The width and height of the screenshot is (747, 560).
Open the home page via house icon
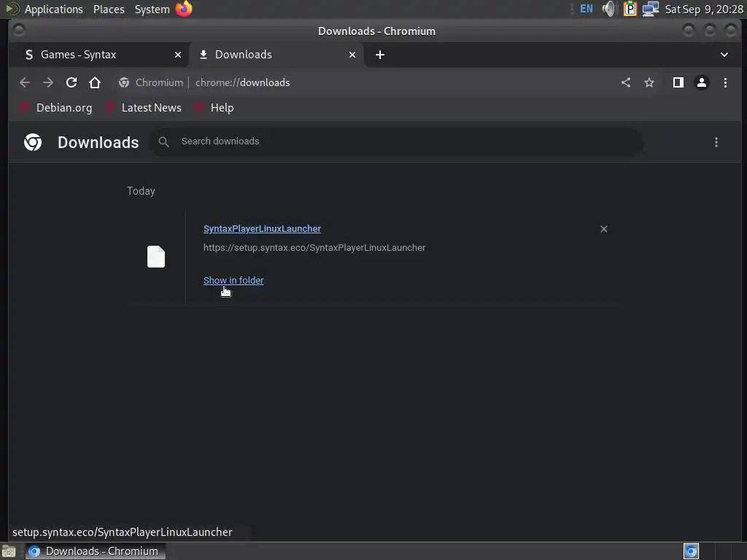click(x=95, y=82)
